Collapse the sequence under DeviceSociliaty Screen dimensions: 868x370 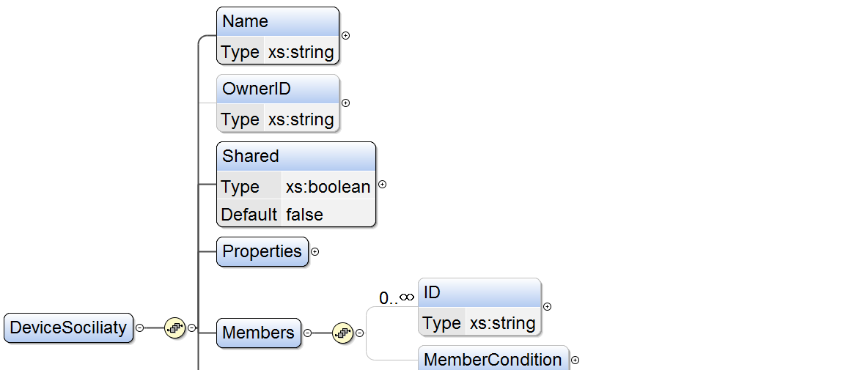192,328
